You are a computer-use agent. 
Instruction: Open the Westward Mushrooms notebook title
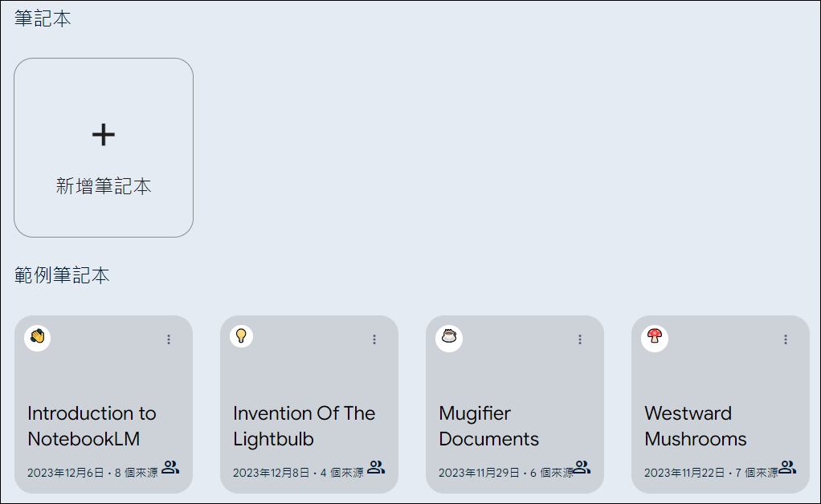[695, 426]
